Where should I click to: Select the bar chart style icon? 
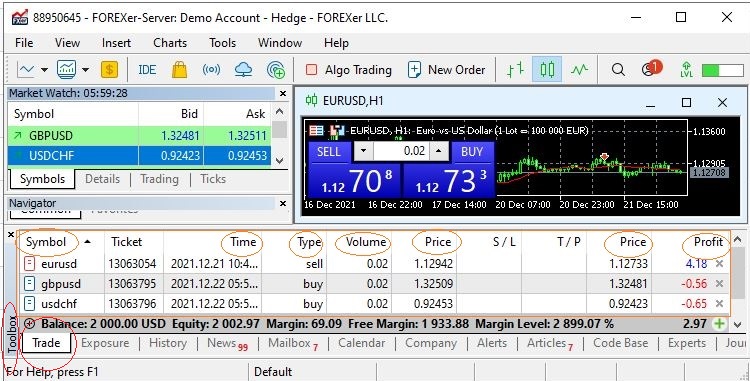(x=515, y=70)
